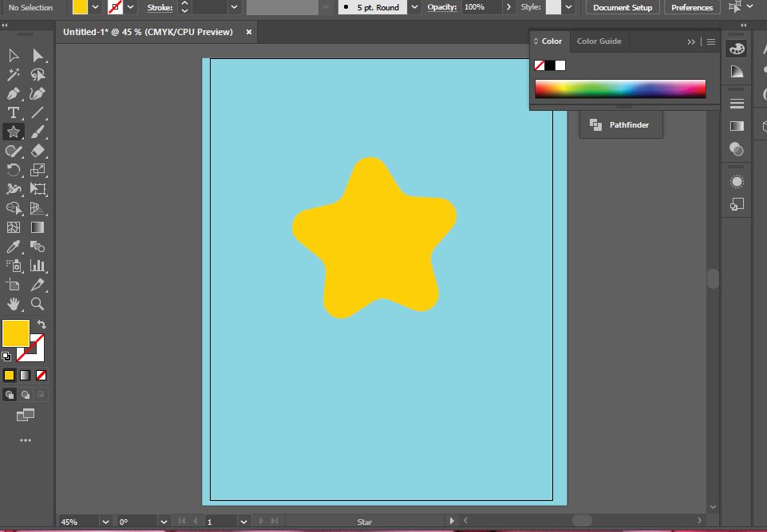Screen dimensions: 767x532
Task: Select the Rotate tool
Action: click(x=14, y=170)
